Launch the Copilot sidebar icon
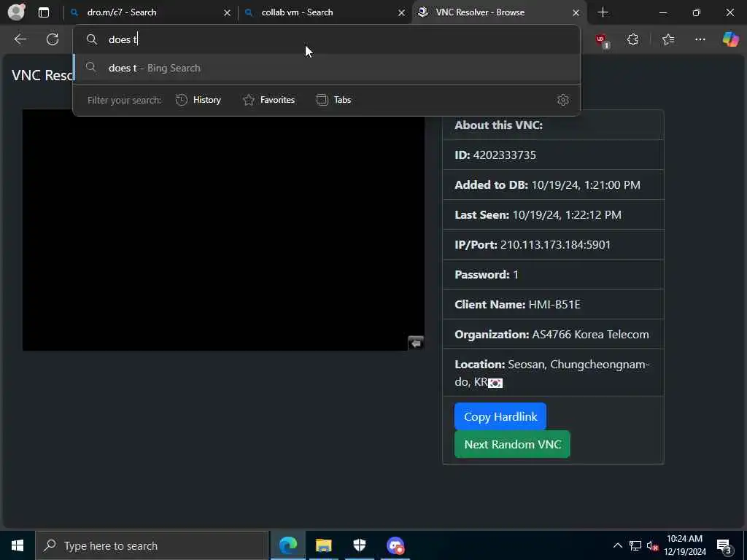Viewport: 747px width, 560px height. pyautogui.click(x=730, y=39)
